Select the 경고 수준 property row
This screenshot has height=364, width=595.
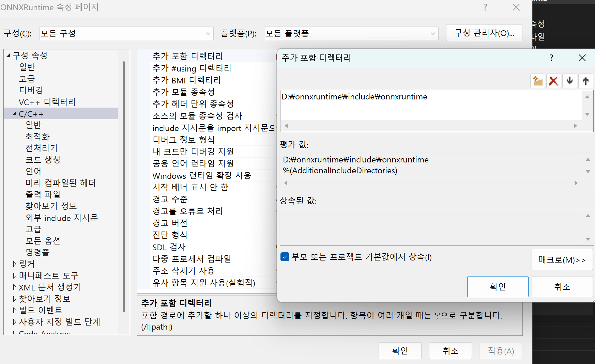207,199
